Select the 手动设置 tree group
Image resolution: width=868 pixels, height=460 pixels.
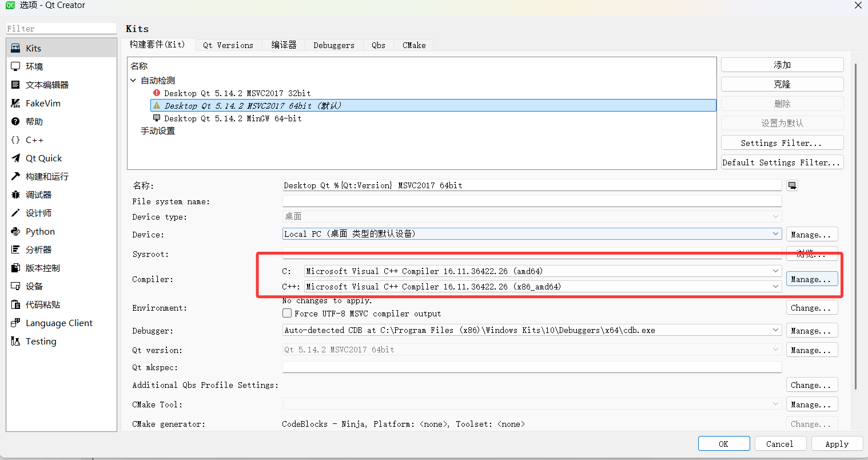[x=158, y=131]
